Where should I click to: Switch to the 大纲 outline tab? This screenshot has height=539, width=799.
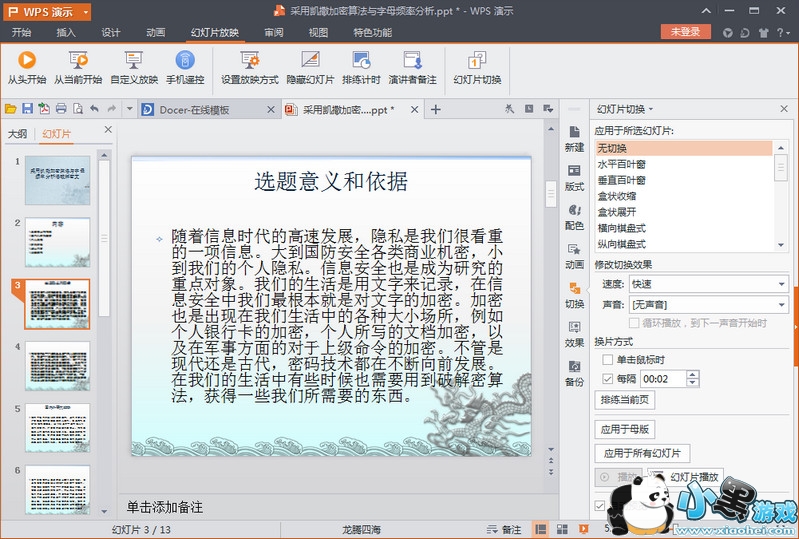pyautogui.click(x=17, y=134)
